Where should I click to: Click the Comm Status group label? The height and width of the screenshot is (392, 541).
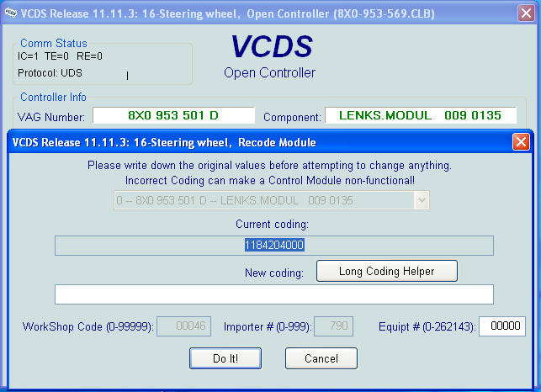tap(54, 43)
